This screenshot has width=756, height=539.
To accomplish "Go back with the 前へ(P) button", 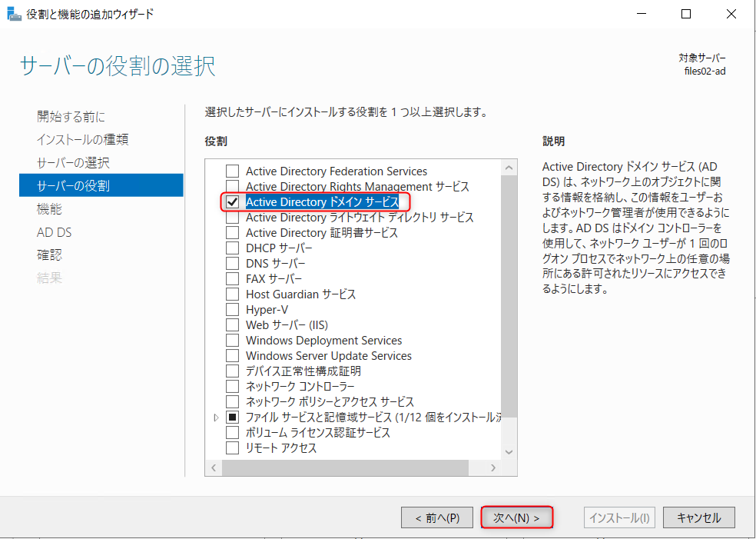I will tap(436, 517).
